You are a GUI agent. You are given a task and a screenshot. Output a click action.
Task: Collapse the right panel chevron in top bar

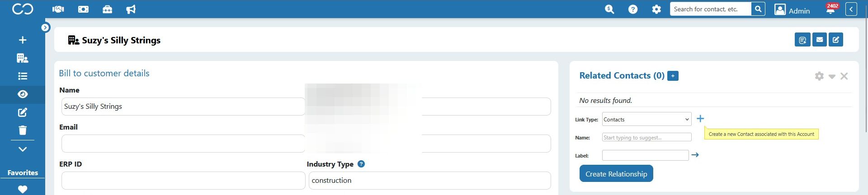[851, 9]
